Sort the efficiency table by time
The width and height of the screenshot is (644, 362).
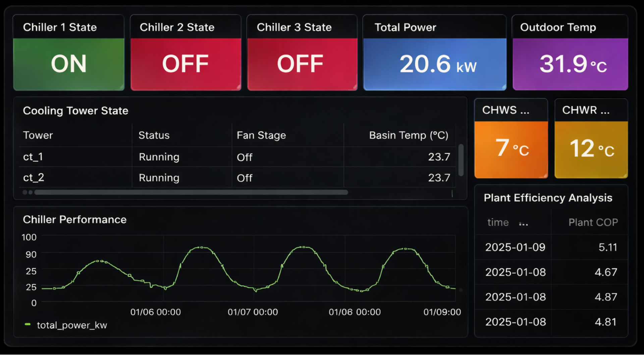[x=498, y=222]
